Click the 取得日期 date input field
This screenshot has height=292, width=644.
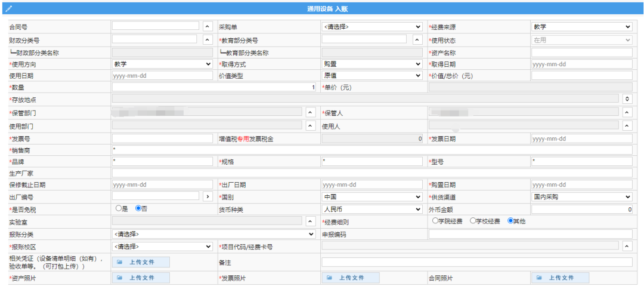[581, 64]
